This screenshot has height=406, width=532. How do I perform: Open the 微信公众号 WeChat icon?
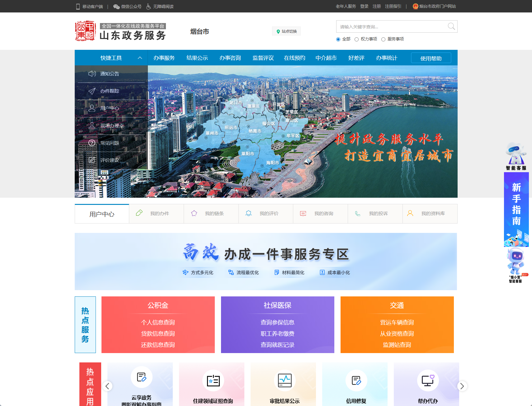pyautogui.click(x=116, y=6)
